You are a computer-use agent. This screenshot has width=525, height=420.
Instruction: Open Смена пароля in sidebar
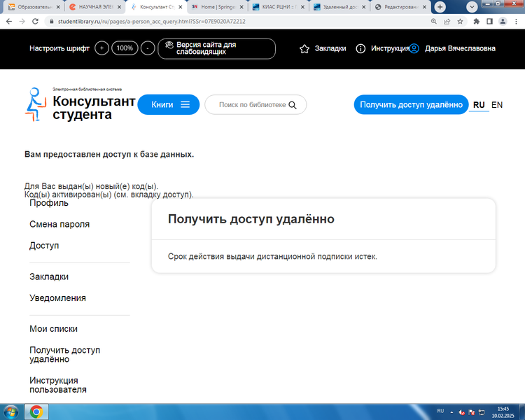point(59,224)
